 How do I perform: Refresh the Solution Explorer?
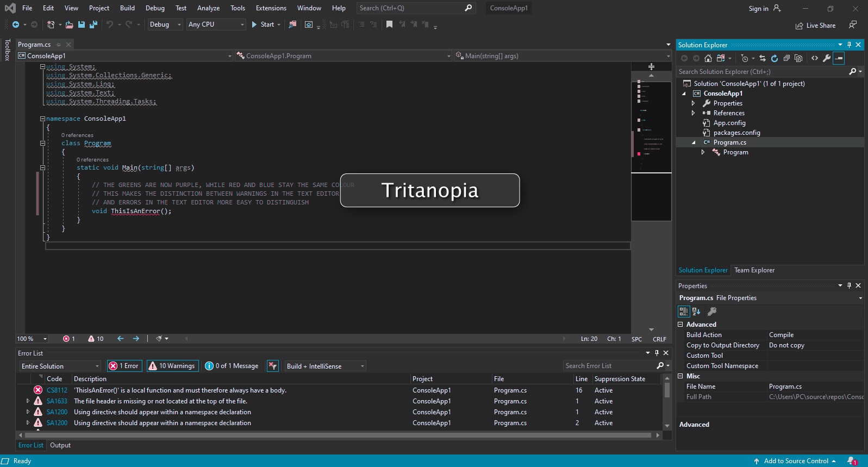(x=775, y=58)
